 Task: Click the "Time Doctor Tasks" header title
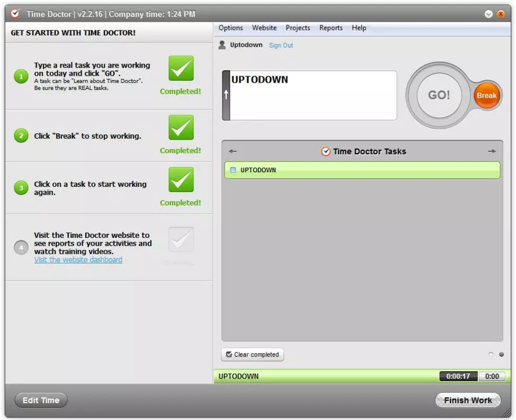pos(370,151)
